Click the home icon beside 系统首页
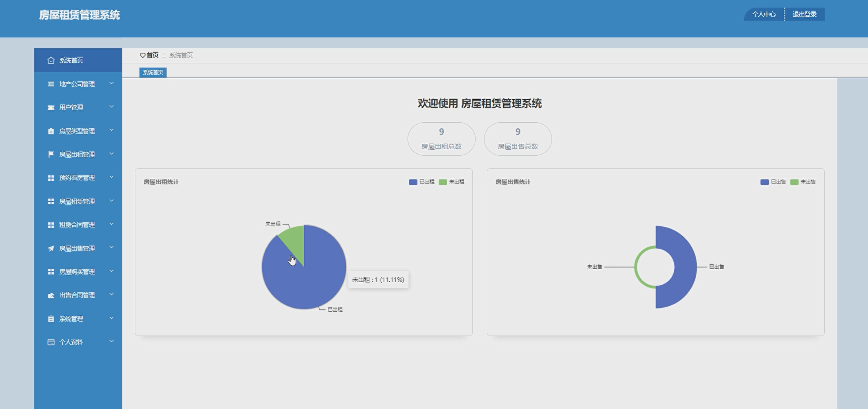Screen dimensions: 868x409 tap(51, 60)
